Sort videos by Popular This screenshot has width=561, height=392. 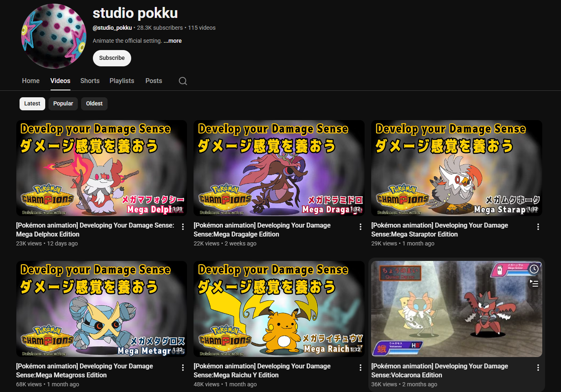(63, 104)
